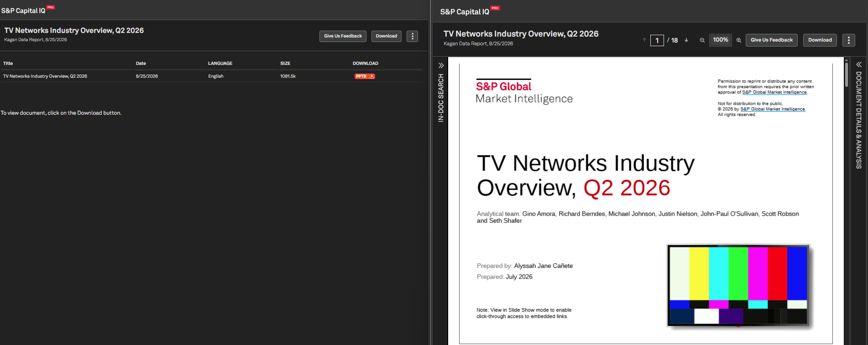Click Give Us Feedback in right viewer
Screen dimensions: 868x345
click(x=772, y=40)
